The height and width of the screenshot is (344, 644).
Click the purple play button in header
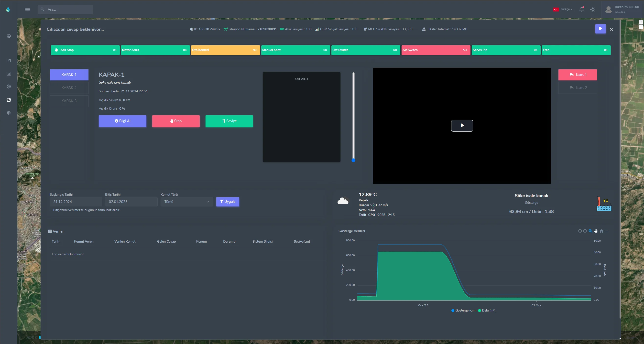pos(600,29)
